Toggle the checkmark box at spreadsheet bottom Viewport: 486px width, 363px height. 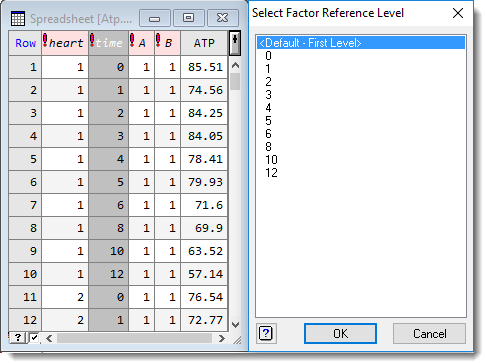[x=34, y=338]
